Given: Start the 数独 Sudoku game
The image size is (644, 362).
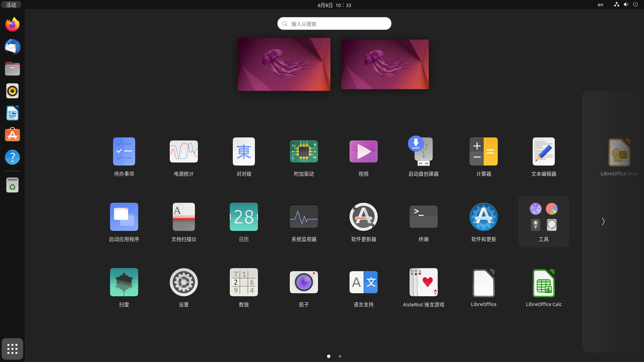Looking at the screenshot, I should (244, 287).
